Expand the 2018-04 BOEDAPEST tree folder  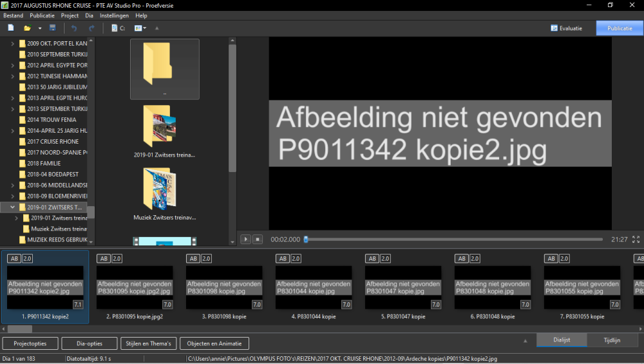click(13, 174)
